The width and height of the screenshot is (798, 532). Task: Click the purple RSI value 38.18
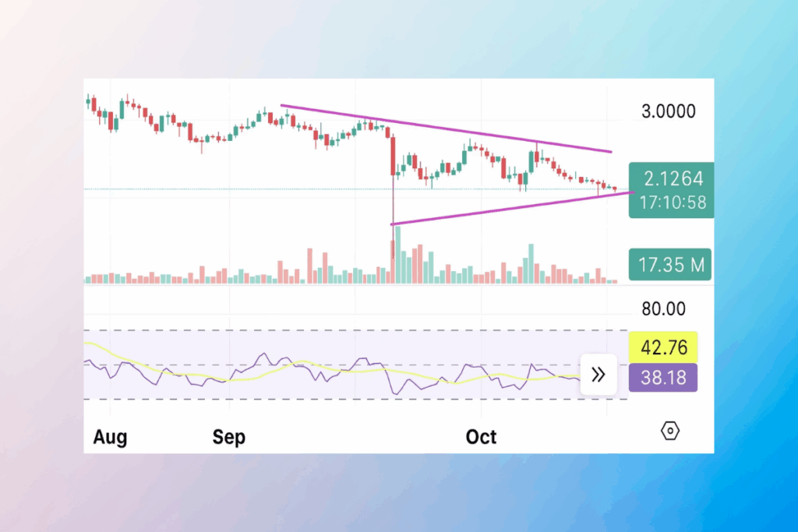[662, 378]
